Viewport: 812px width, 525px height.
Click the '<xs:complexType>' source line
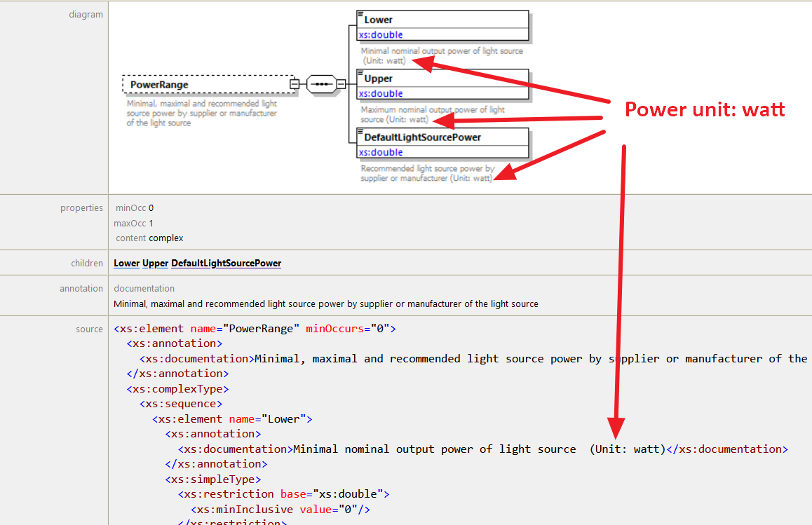(x=177, y=389)
